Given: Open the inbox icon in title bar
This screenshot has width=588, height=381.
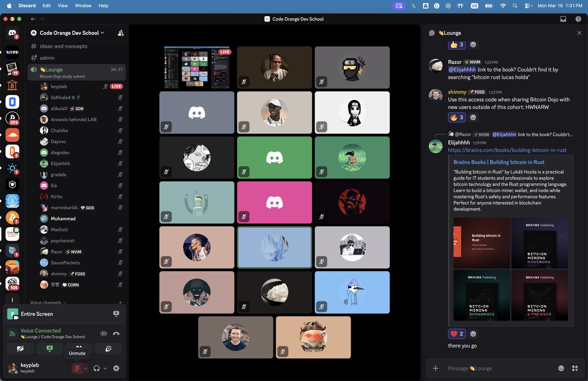Looking at the screenshot, I should [563, 19].
